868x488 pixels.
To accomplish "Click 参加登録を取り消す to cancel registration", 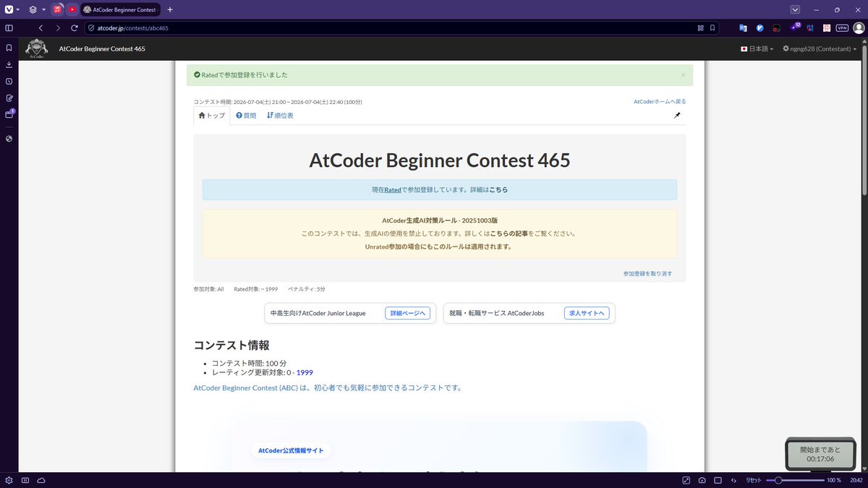I will tap(647, 273).
